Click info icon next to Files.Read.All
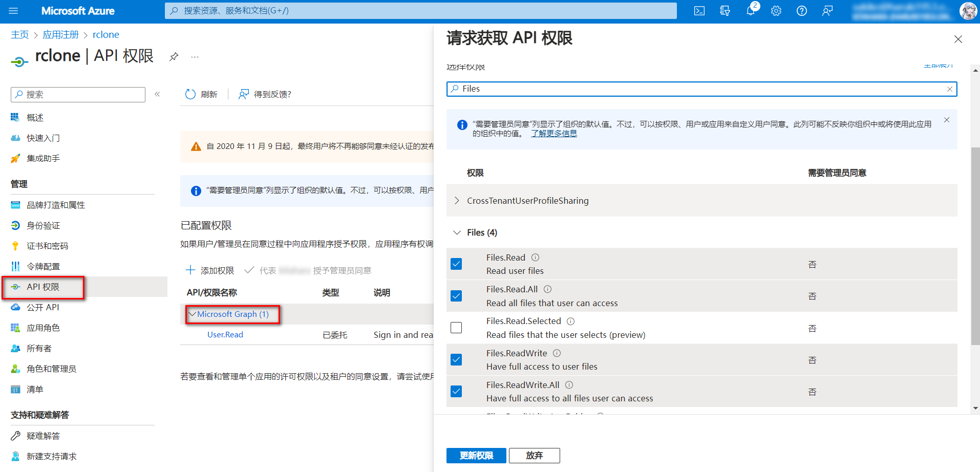The image size is (980, 472). point(547,289)
